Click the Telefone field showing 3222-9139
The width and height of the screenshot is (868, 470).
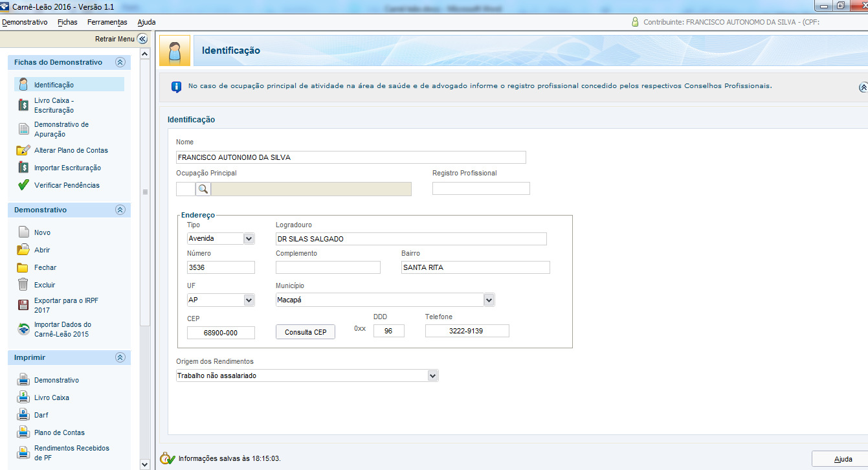pos(467,331)
